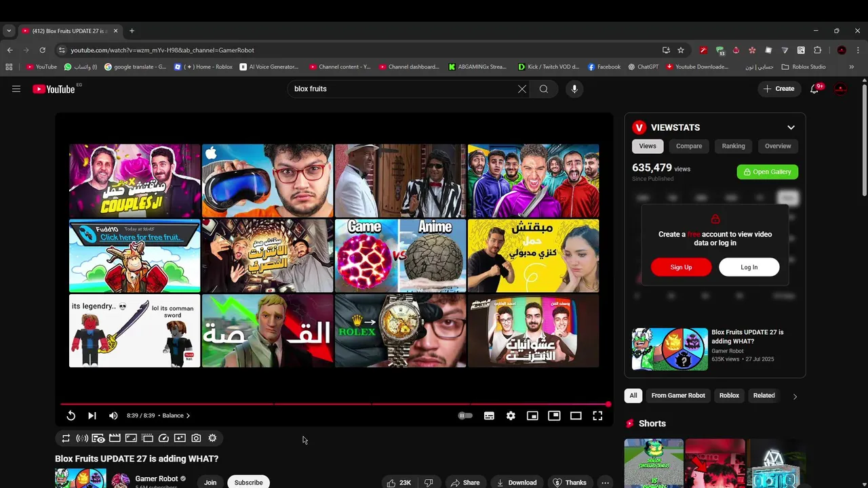Open YouTube notifications bell

[814, 89]
